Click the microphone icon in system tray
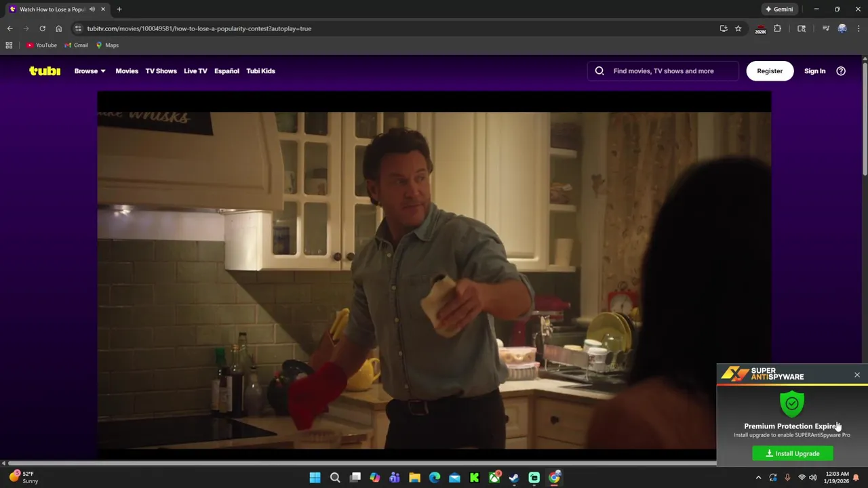Viewport: 868px width, 488px height. (x=787, y=478)
